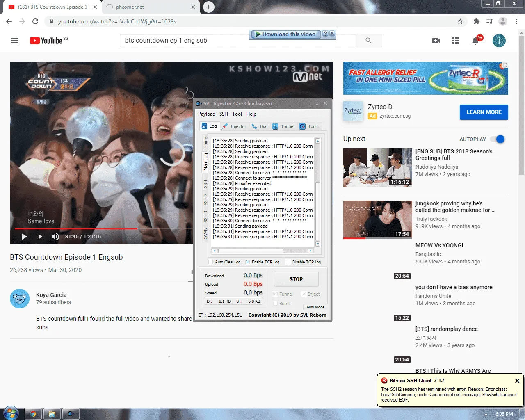Open the ad info icon on Zyrtec banner

pyautogui.click(x=505, y=65)
